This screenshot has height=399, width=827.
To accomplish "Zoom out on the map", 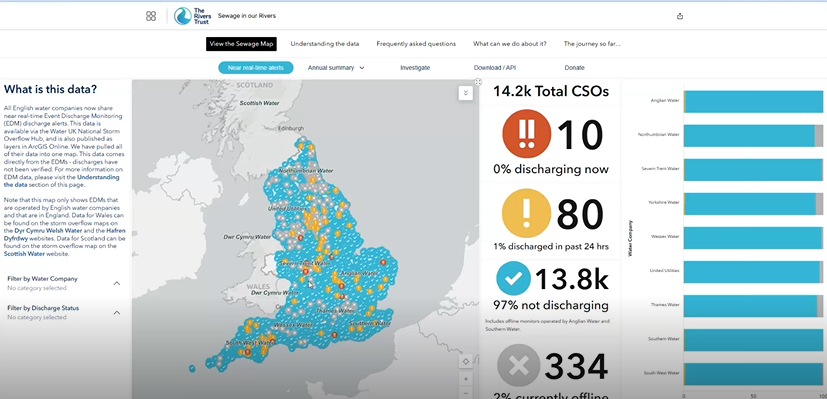I will pos(465,393).
